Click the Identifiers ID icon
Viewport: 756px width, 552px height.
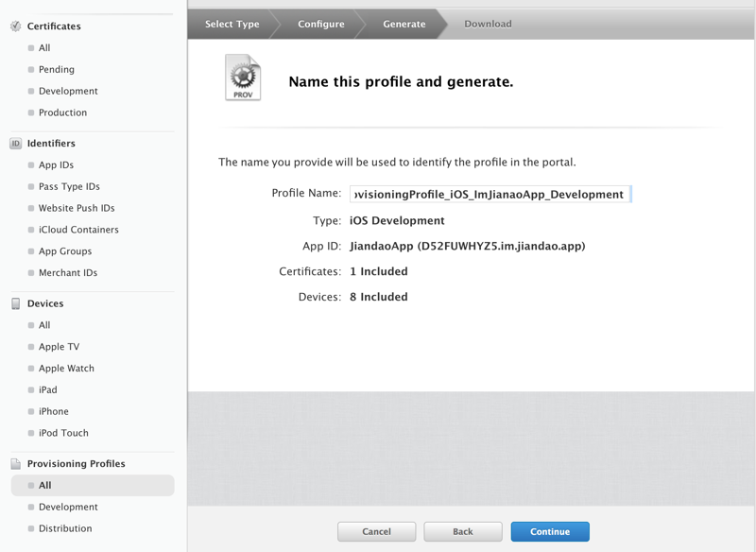pos(16,144)
